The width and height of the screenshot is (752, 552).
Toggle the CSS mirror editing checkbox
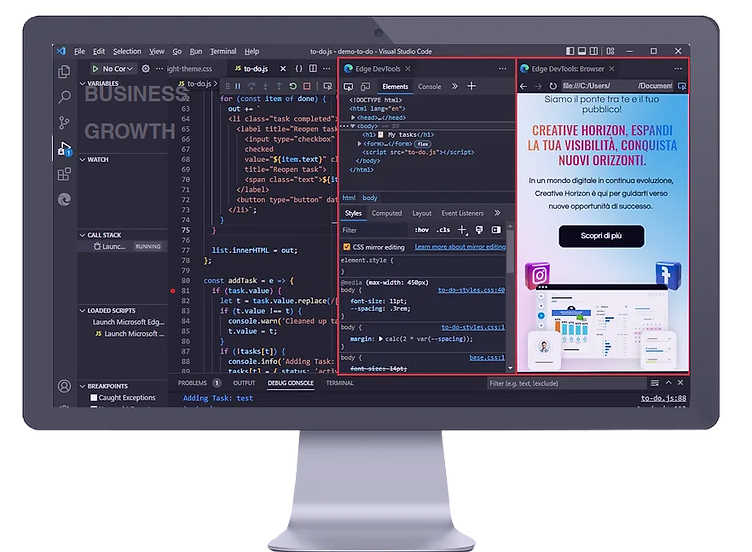pos(346,247)
